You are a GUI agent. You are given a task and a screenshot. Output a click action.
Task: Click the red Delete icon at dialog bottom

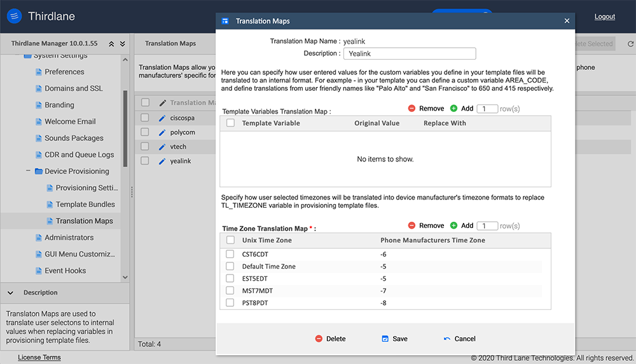319,339
